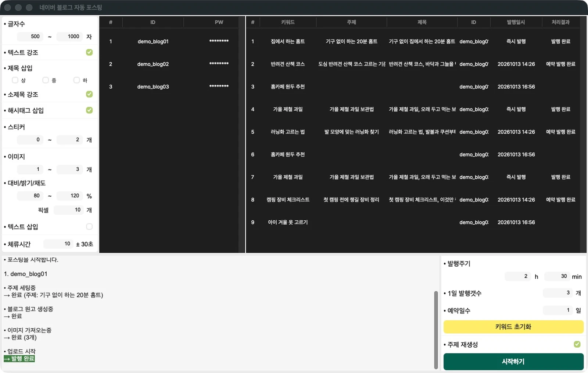Click the 발행주기 minutes field showing 30
The image size is (588, 373).
pyautogui.click(x=557, y=276)
